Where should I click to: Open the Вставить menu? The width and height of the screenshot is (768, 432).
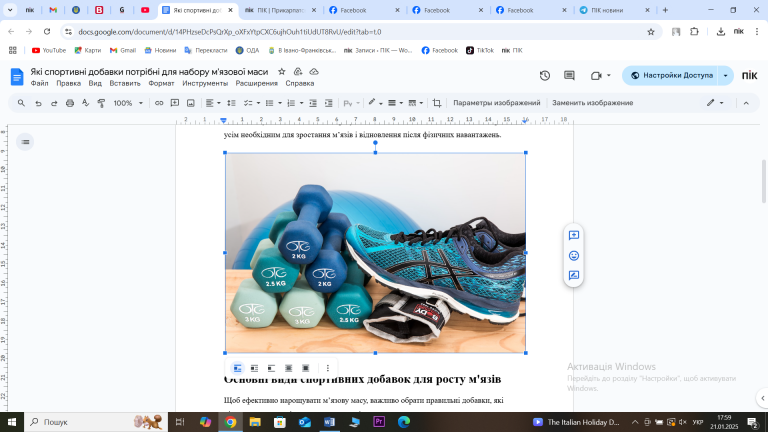point(125,83)
